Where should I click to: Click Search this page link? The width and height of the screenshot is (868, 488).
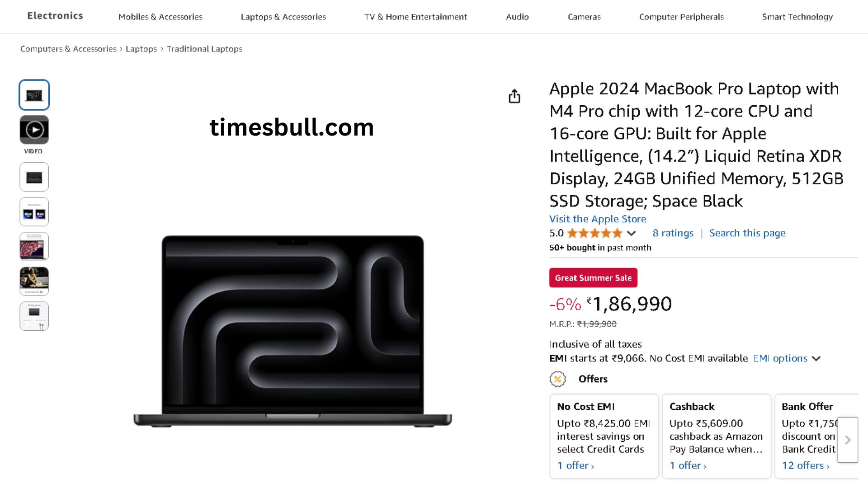coord(747,233)
